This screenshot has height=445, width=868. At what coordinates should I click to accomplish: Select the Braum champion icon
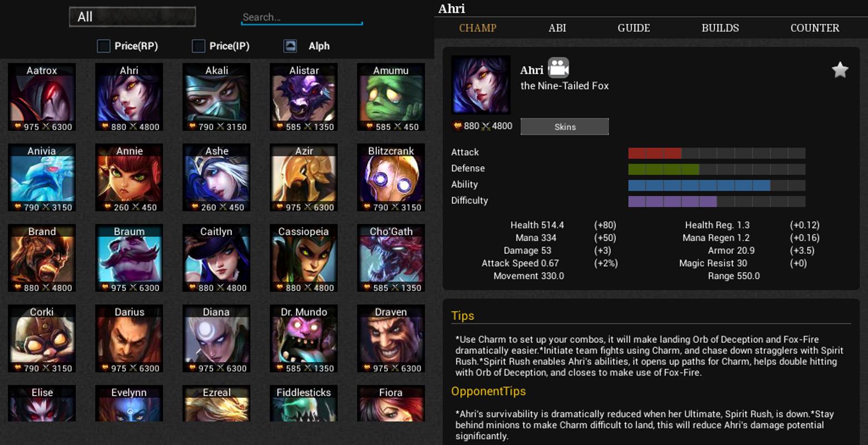click(x=129, y=259)
